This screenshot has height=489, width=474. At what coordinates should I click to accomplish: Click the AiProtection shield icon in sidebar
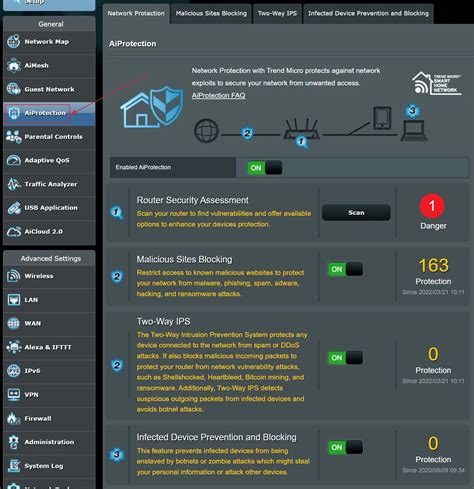click(14, 113)
